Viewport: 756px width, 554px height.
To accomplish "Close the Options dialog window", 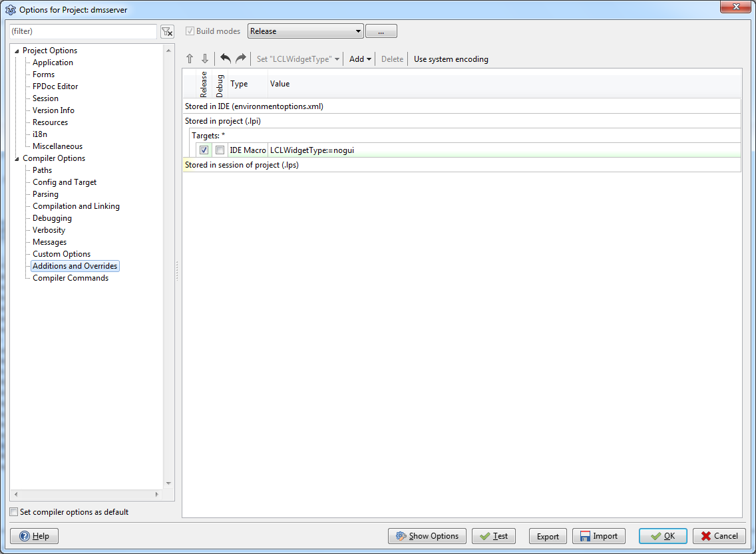I will pyautogui.click(x=736, y=7).
